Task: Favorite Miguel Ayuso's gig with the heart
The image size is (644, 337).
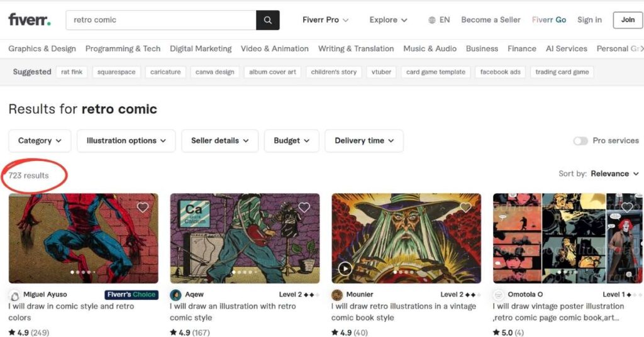Action: coord(143,207)
